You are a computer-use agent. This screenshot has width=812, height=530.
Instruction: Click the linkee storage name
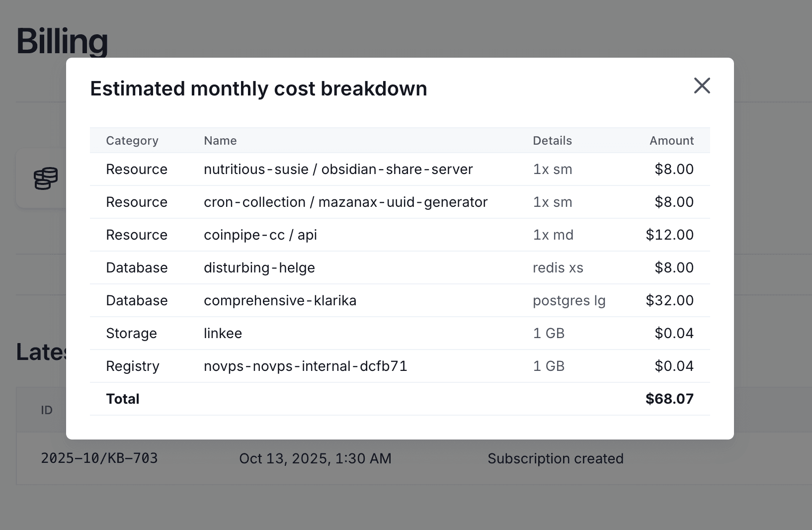pyautogui.click(x=223, y=334)
